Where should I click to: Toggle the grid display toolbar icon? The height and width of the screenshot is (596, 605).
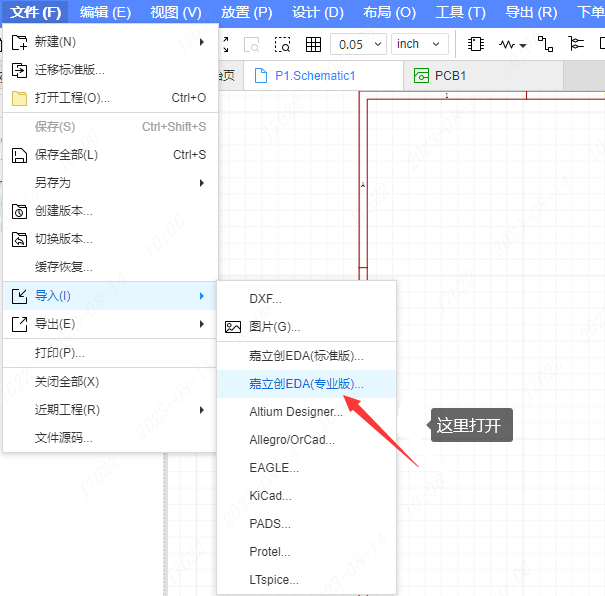coord(313,44)
